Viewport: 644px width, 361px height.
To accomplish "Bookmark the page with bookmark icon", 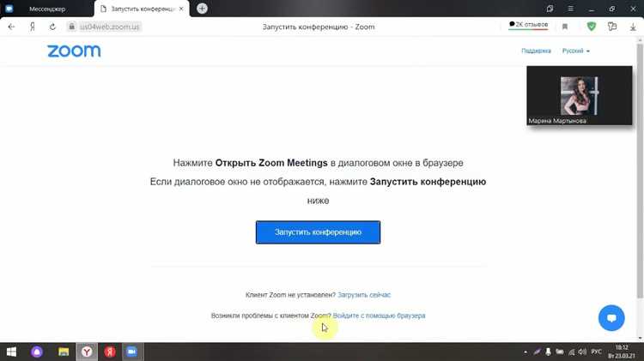I will [565, 27].
